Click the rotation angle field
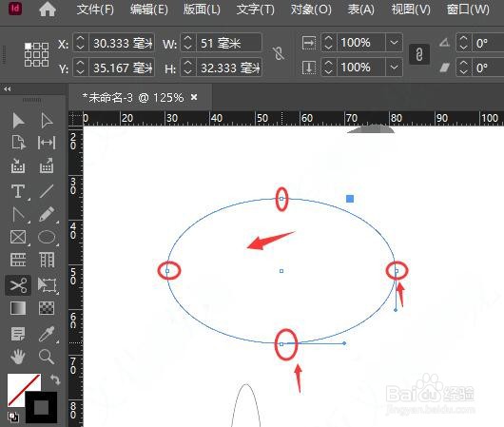504x427 pixels. point(488,43)
